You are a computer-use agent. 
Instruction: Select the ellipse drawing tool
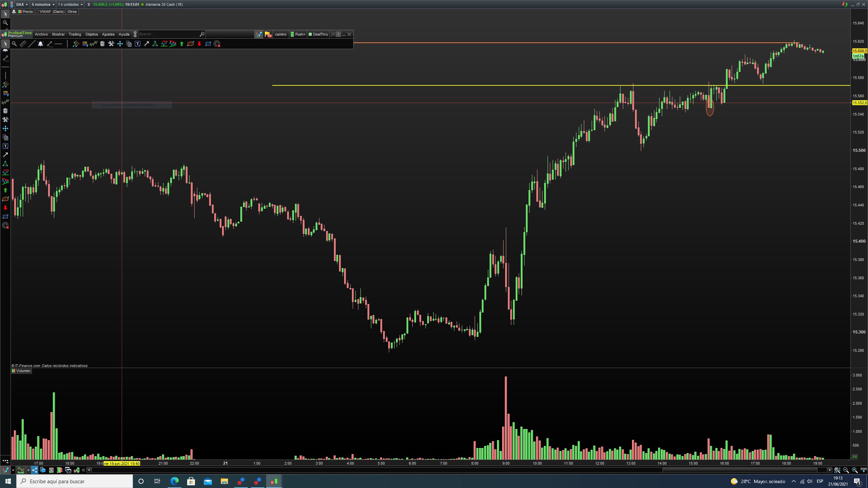191,44
